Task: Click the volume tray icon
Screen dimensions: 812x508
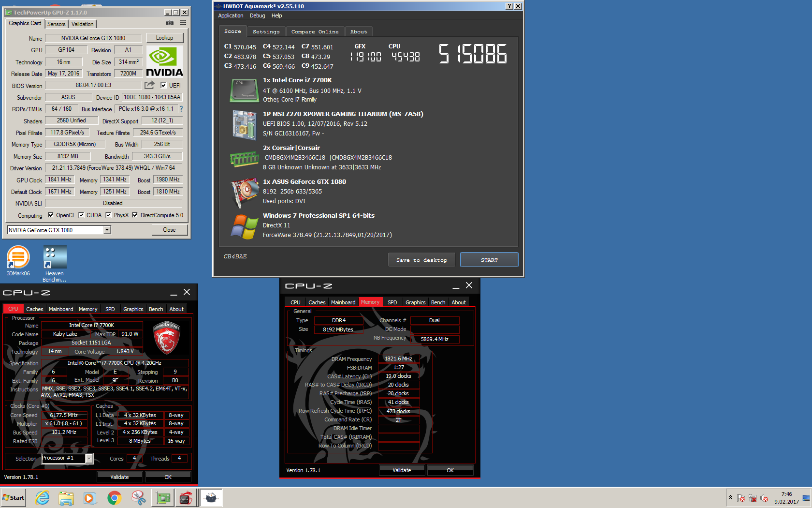Action: coord(764,498)
